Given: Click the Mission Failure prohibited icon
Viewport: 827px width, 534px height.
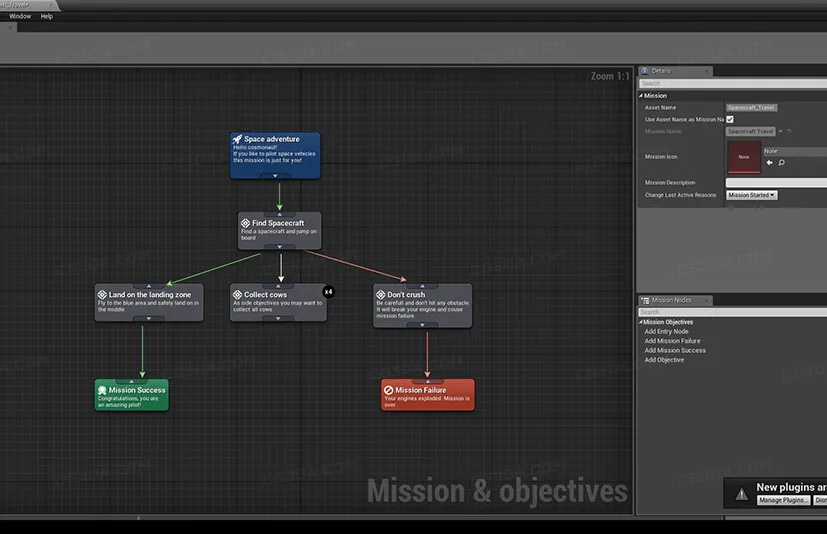Looking at the screenshot, I should 389,390.
